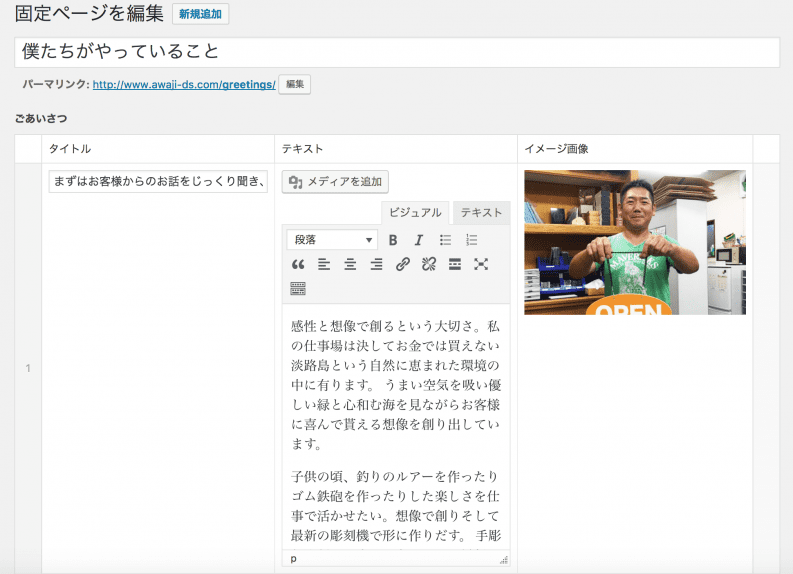Toggle the toolbar with the keyboard icon
Viewport: 793px width, 574px height.
pyautogui.click(x=298, y=288)
